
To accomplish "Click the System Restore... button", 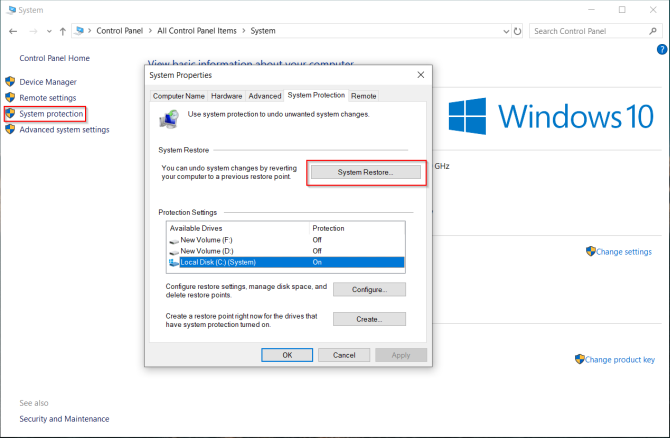I will point(366,172).
